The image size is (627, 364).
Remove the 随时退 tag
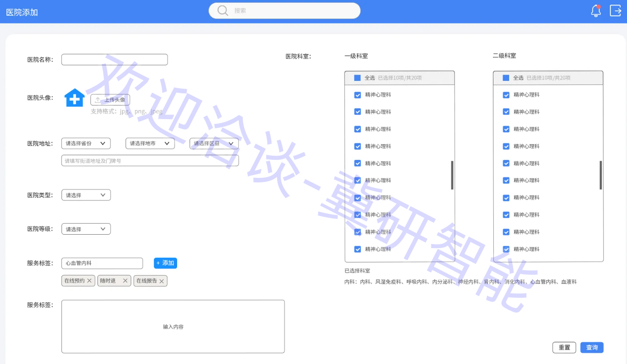coord(125,281)
